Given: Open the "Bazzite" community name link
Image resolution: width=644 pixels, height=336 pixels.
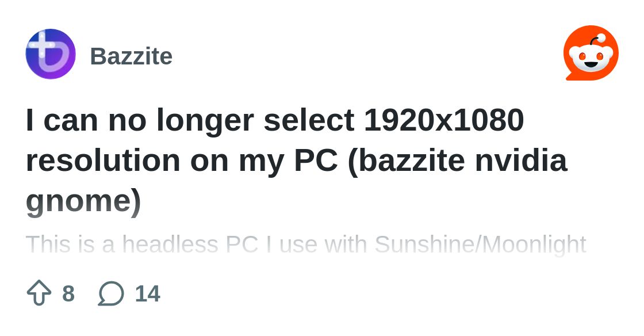Looking at the screenshot, I should pos(131,56).
